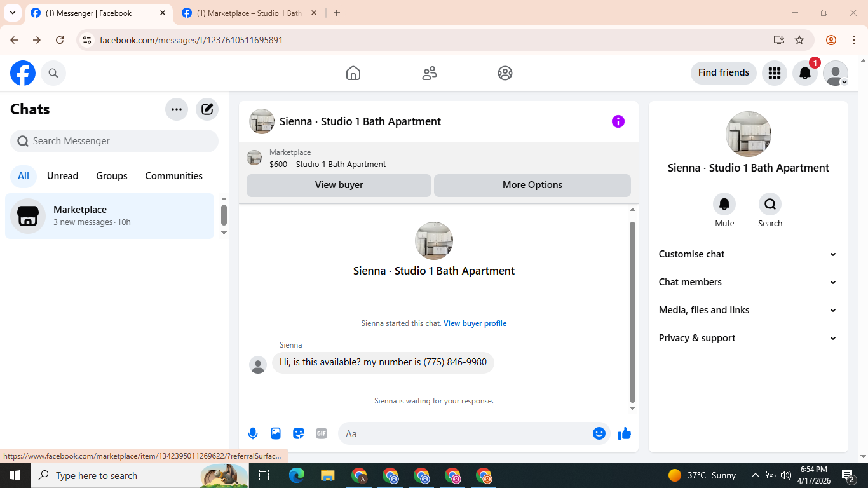Go back in browser history
The image size is (868, 488).
point(14,40)
